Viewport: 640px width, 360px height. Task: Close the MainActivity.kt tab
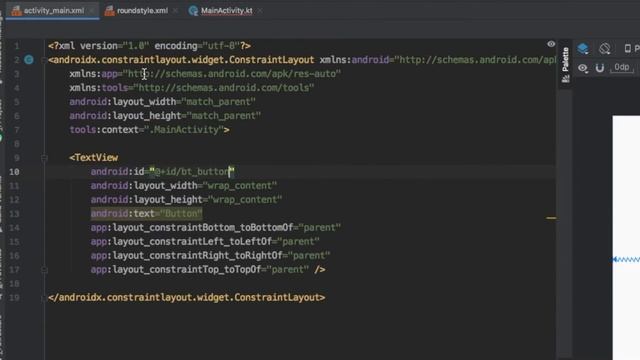(260, 11)
